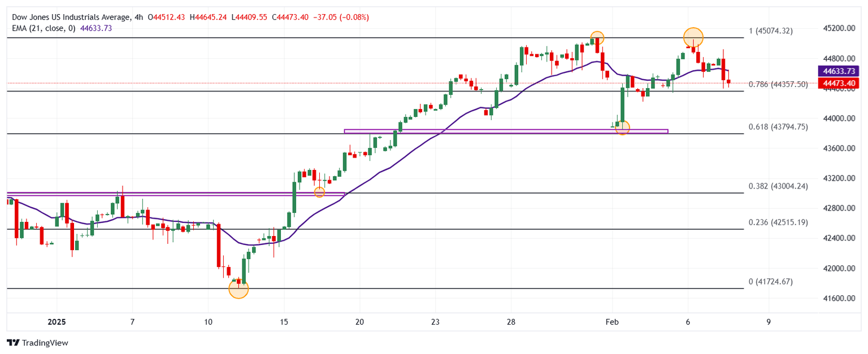Screen dimensions: 868x354
Task: Click the large orange circle at the Feb 6 high
Action: tap(693, 37)
